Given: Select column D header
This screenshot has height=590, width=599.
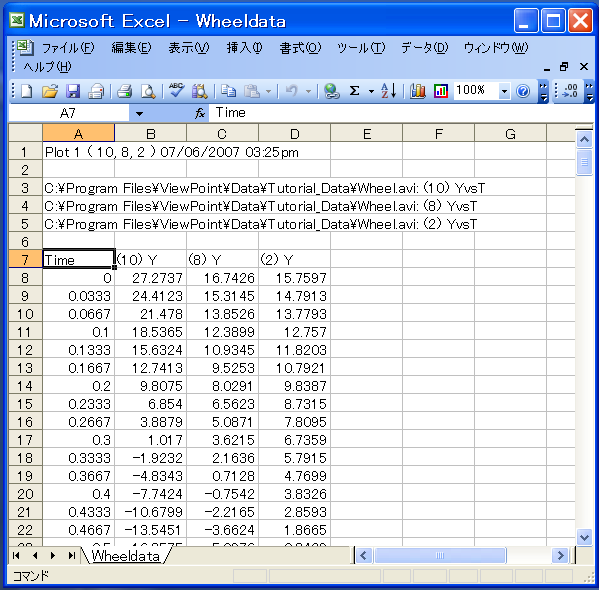Looking at the screenshot, I should click(294, 134).
